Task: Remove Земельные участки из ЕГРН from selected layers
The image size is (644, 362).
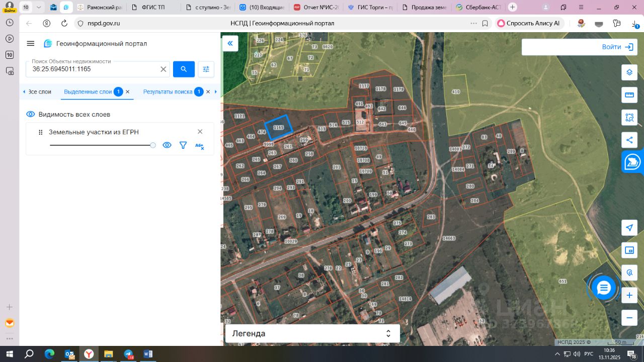Action: tap(200, 132)
